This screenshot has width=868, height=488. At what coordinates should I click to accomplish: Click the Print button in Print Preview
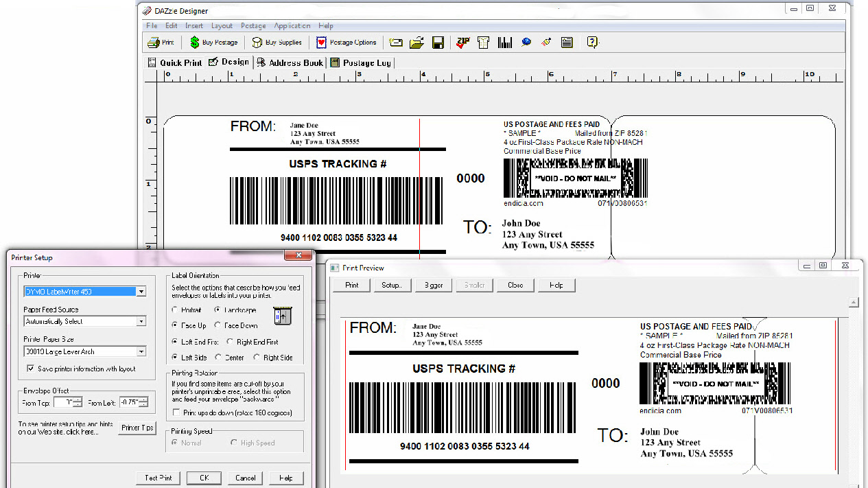351,285
